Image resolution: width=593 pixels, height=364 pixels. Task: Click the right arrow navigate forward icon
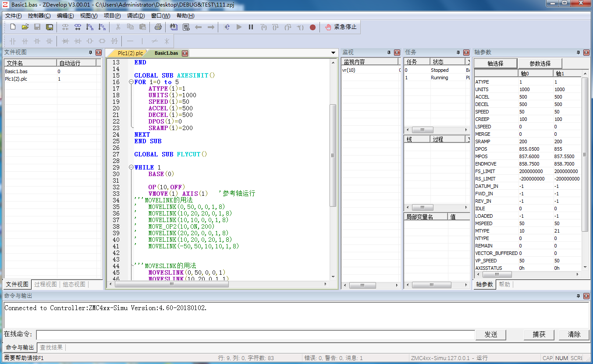click(x=211, y=27)
